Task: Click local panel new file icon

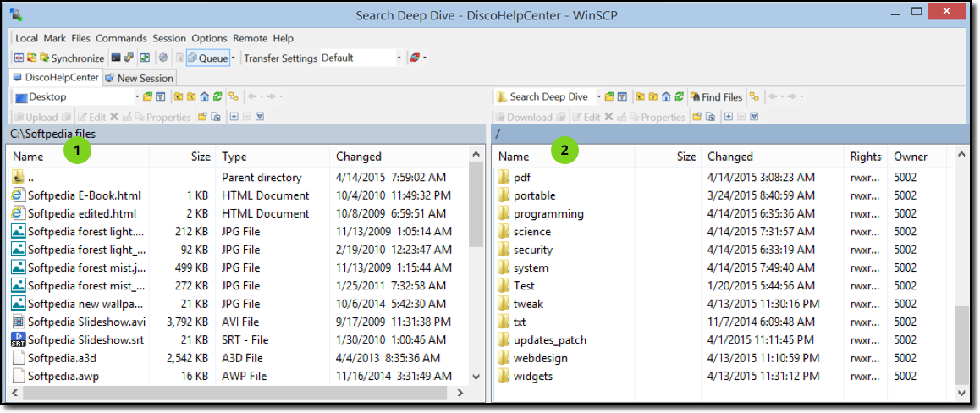Action: point(216,117)
